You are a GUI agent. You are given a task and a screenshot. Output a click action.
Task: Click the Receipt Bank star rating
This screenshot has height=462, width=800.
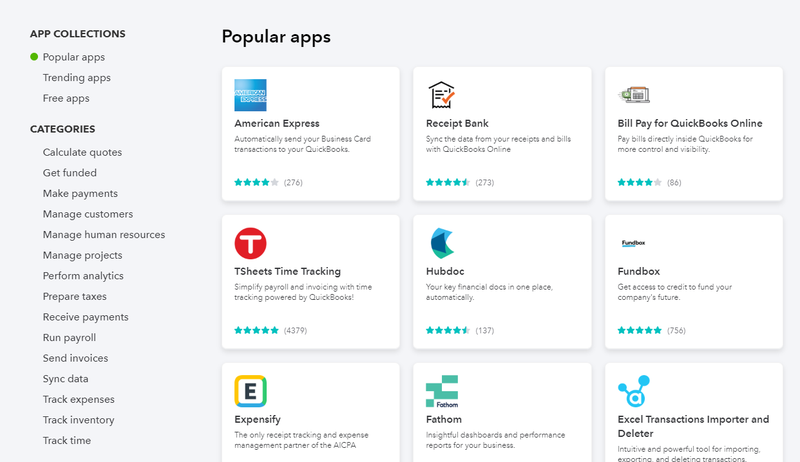[448, 183]
